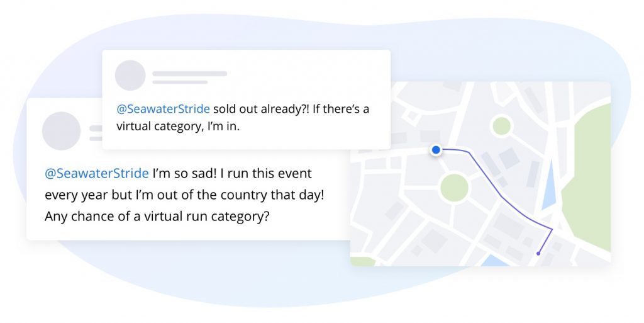This screenshot has width=644, height=323.
Task: Open @SeawaterStride mention in the sold out tweet
Action: pos(163,109)
